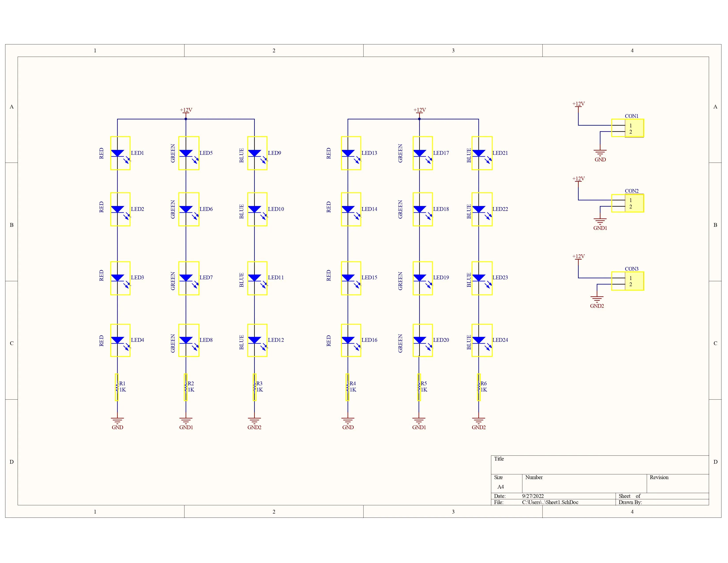Click the Title field in the title block
The width and height of the screenshot is (728, 563).
(499, 459)
